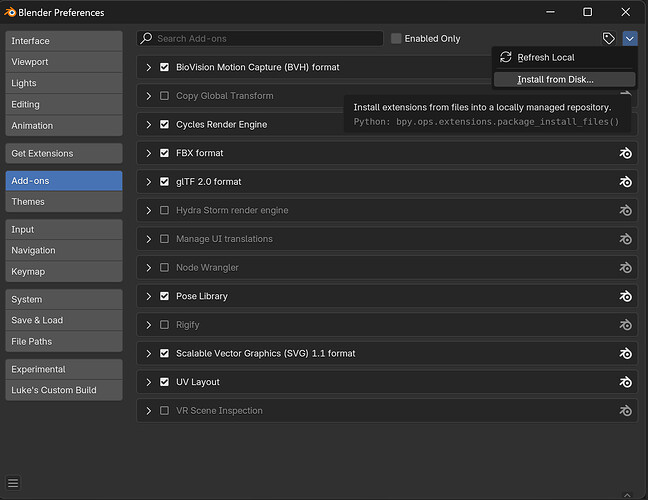Expand VR Scene Inspection details chevron
This screenshot has height=500, width=648.
pyautogui.click(x=149, y=411)
